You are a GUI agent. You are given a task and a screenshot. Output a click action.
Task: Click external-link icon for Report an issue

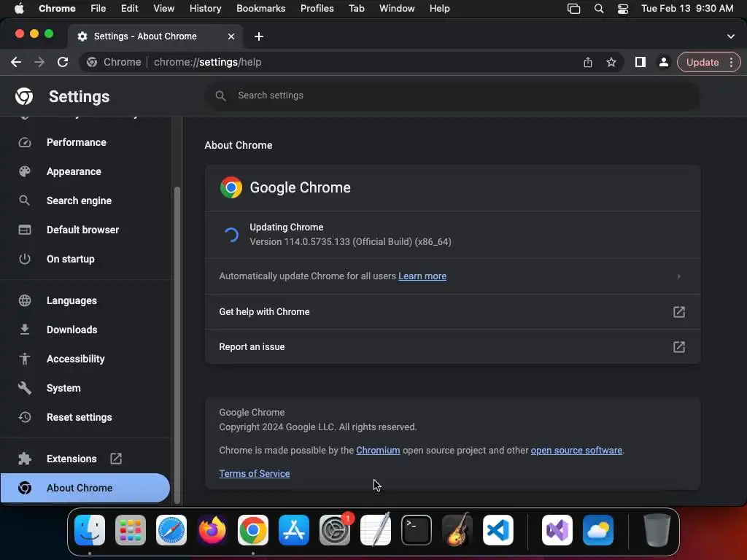[679, 346]
